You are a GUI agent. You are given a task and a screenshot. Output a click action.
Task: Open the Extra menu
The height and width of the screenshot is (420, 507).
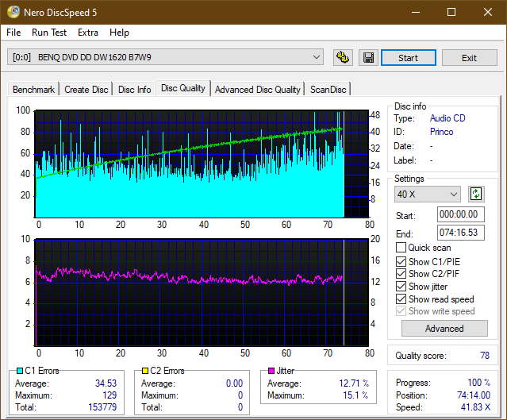[x=88, y=33]
